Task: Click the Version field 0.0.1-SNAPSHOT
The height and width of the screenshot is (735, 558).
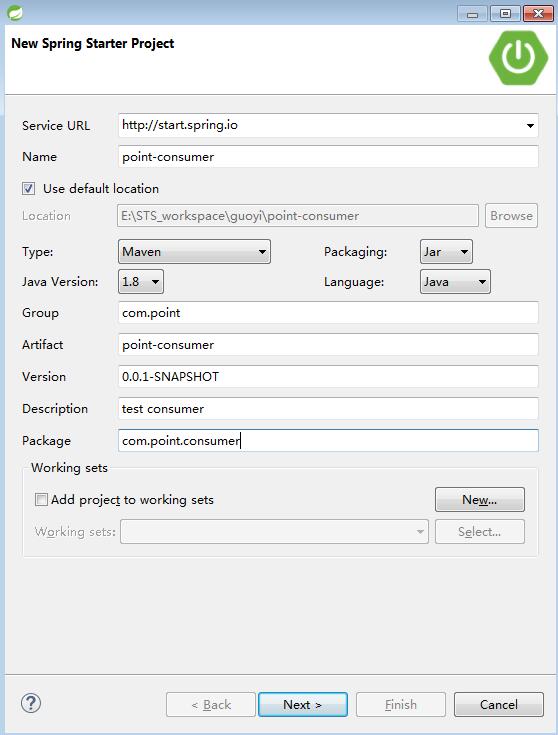Action: [328, 376]
